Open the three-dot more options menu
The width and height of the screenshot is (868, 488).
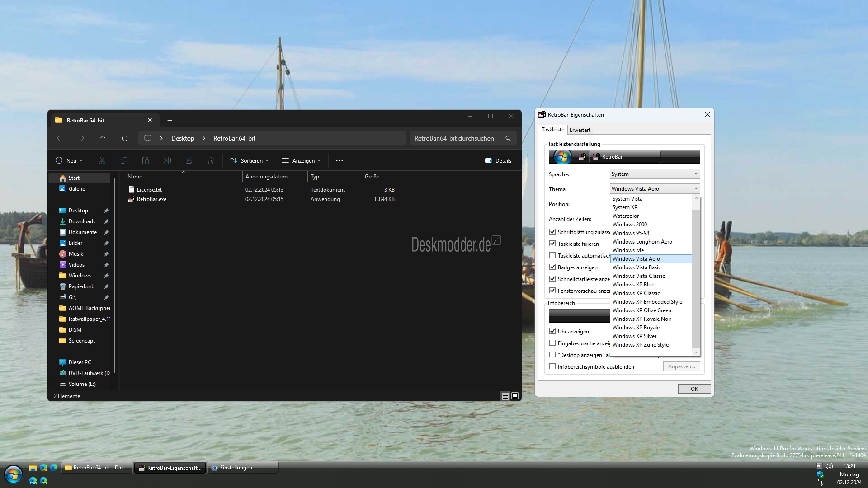(340, 160)
